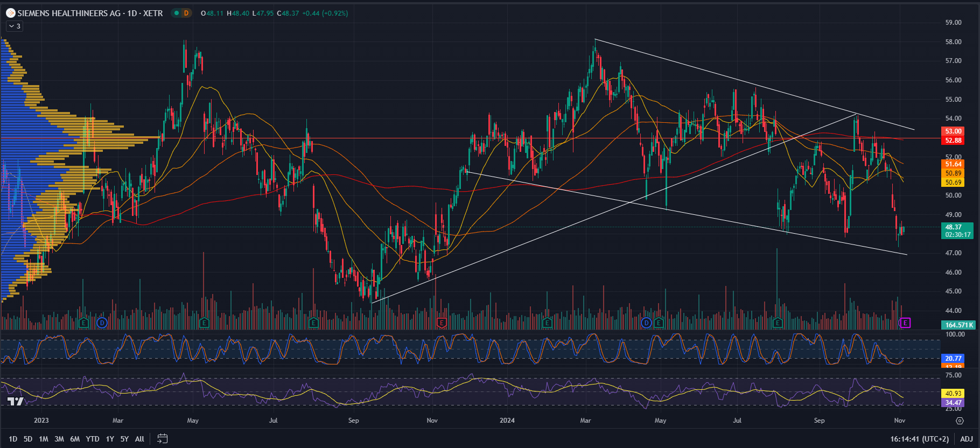The height and width of the screenshot is (448, 980).
Task: Click the 53.00 red price label
Action: (953, 131)
